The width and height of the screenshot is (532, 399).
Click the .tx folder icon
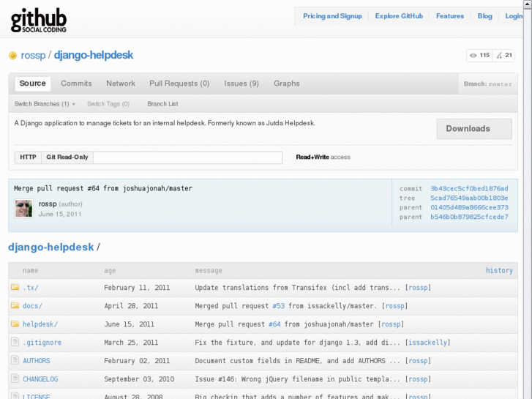pos(15,287)
